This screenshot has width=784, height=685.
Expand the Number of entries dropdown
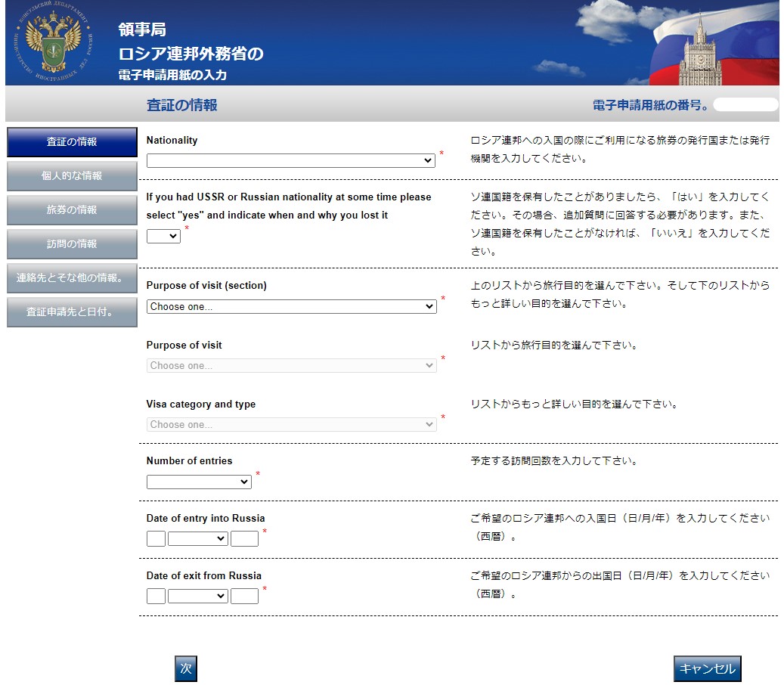(x=199, y=482)
